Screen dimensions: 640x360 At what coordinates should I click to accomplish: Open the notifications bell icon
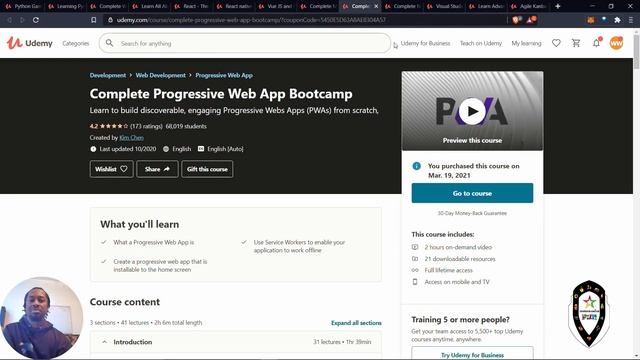(x=596, y=43)
